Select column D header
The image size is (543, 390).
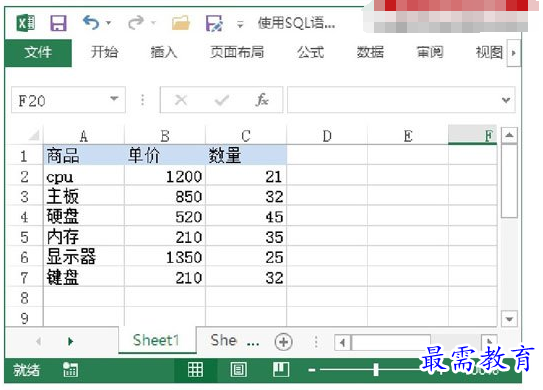327,136
